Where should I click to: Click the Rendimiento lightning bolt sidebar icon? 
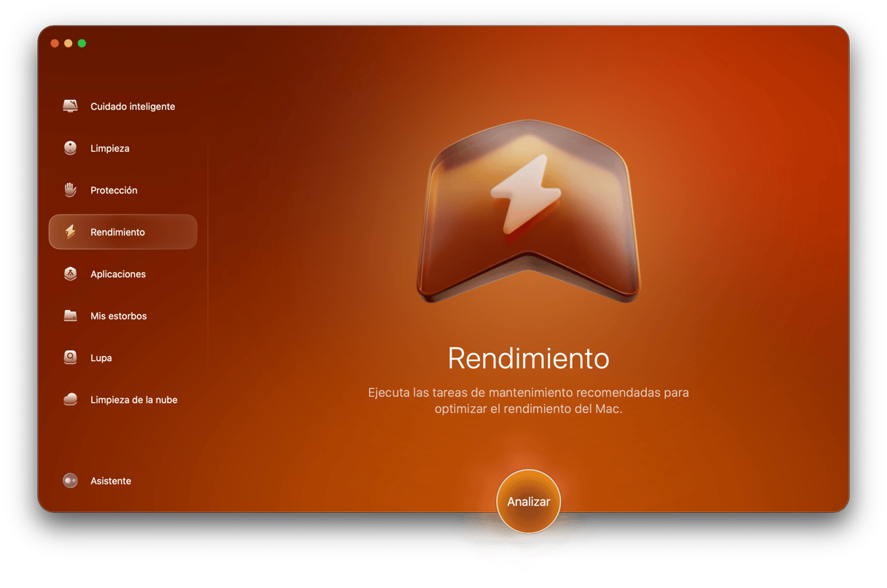pyautogui.click(x=70, y=232)
